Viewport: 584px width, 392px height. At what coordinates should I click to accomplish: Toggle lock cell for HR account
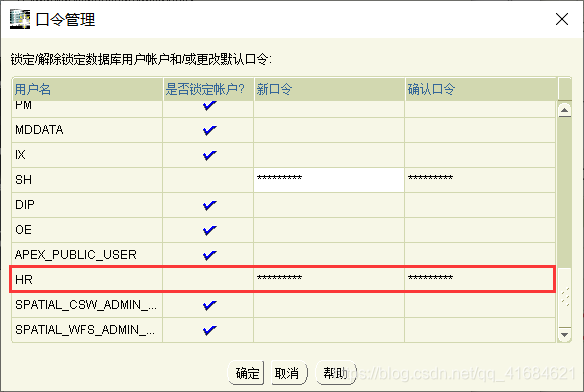coord(208,280)
